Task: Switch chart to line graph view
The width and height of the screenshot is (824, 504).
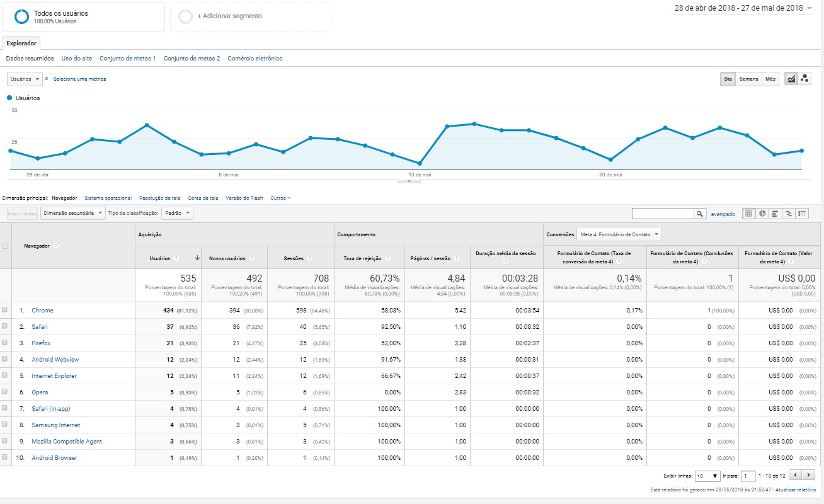Action: click(791, 79)
